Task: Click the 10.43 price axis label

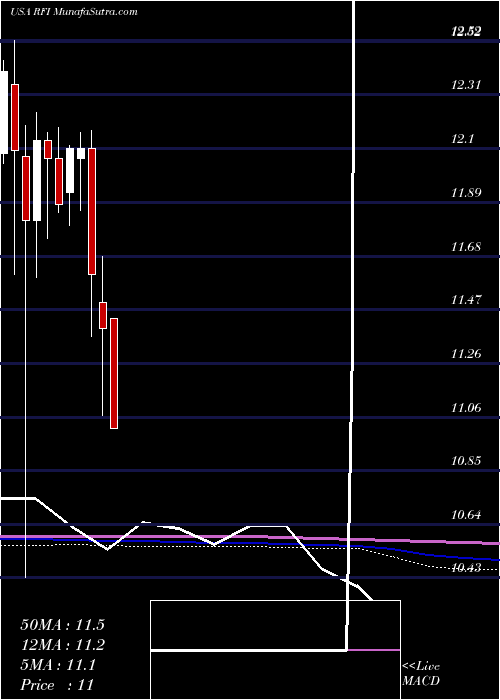Action: 466,568
